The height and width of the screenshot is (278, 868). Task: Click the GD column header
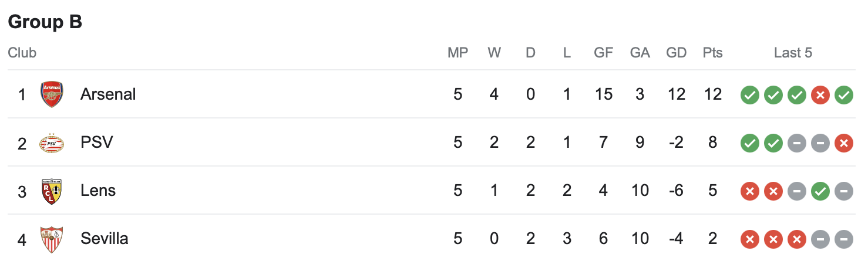pyautogui.click(x=676, y=53)
